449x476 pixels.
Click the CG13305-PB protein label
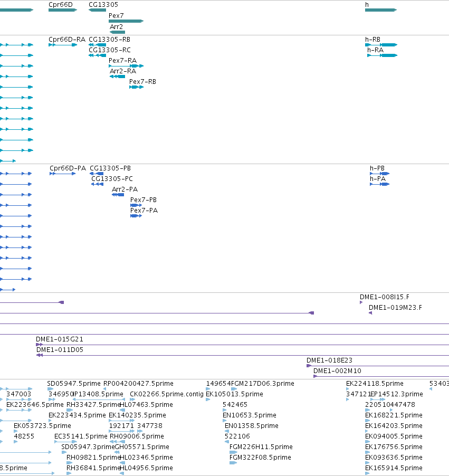pyautogui.click(x=110, y=168)
